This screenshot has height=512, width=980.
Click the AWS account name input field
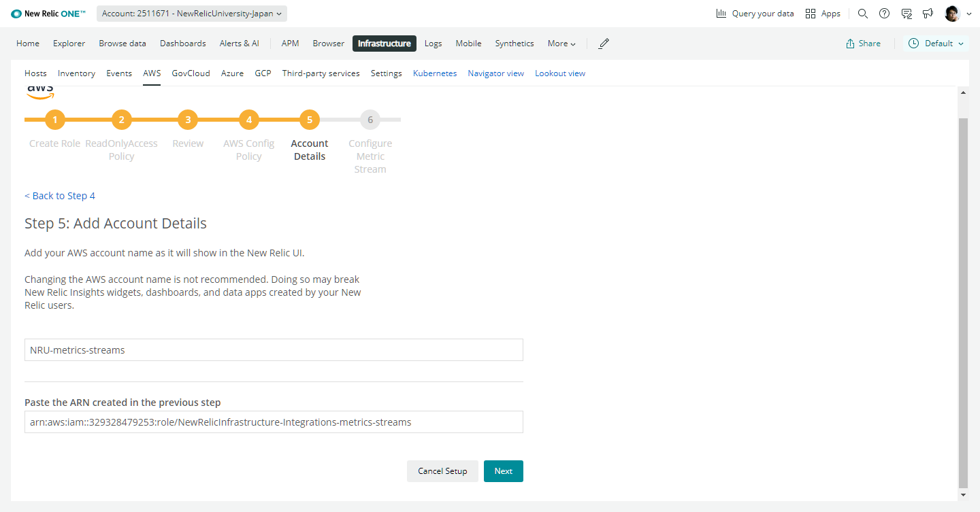(274, 350)
